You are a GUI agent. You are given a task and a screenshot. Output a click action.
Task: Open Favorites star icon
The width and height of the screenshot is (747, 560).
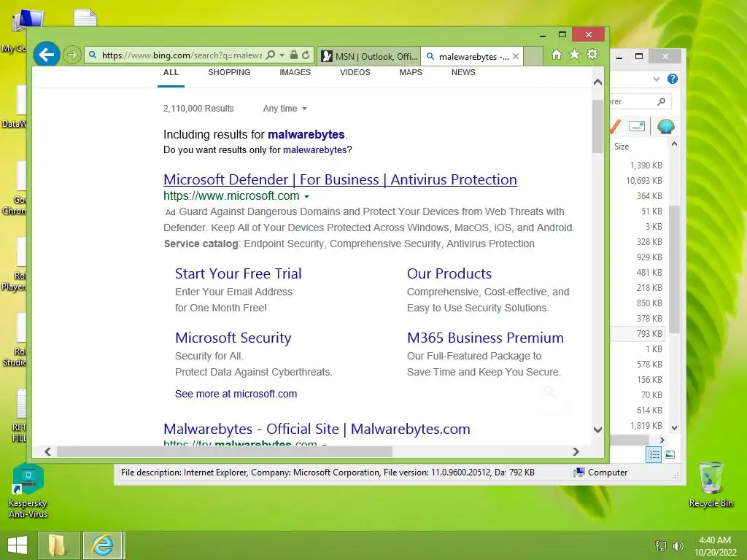(x=575, y=55)
